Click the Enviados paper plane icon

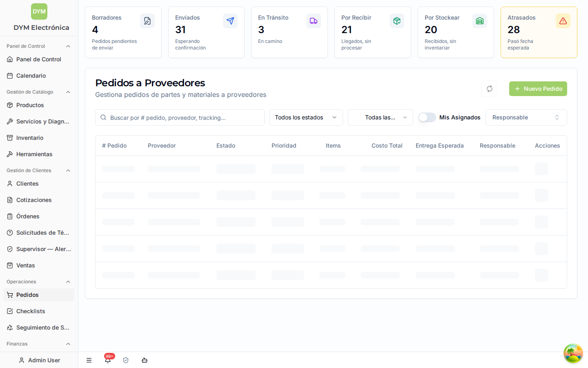230,21
